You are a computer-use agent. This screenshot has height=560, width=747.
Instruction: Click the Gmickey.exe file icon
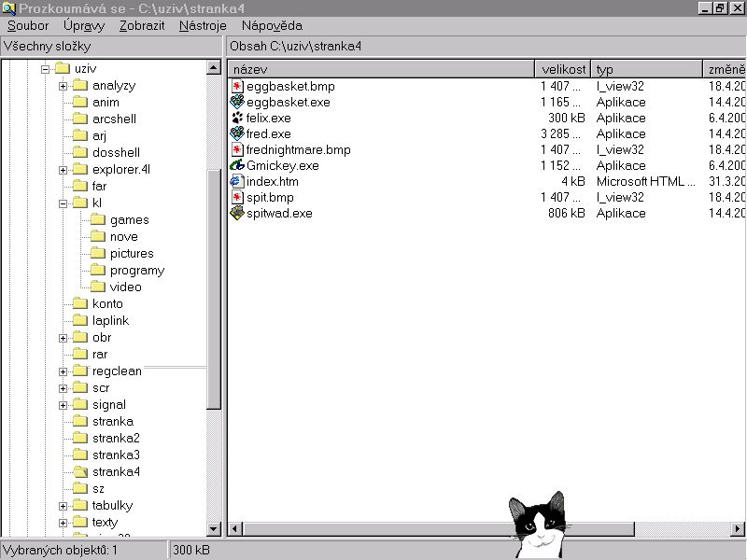[x=237, y=166]
